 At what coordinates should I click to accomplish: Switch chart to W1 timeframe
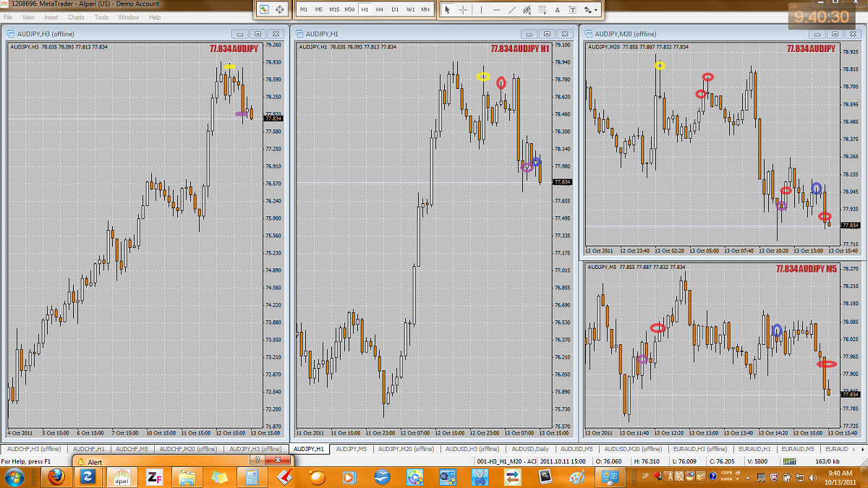[410, 9]
